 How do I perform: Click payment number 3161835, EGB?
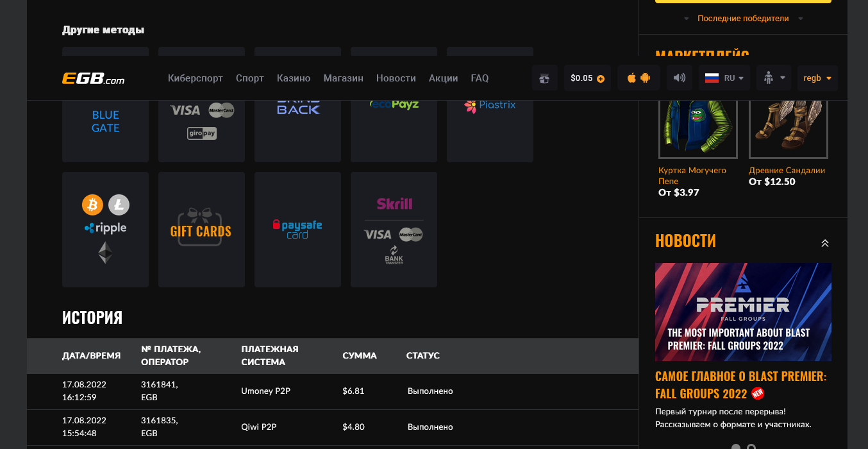(160, 427)
